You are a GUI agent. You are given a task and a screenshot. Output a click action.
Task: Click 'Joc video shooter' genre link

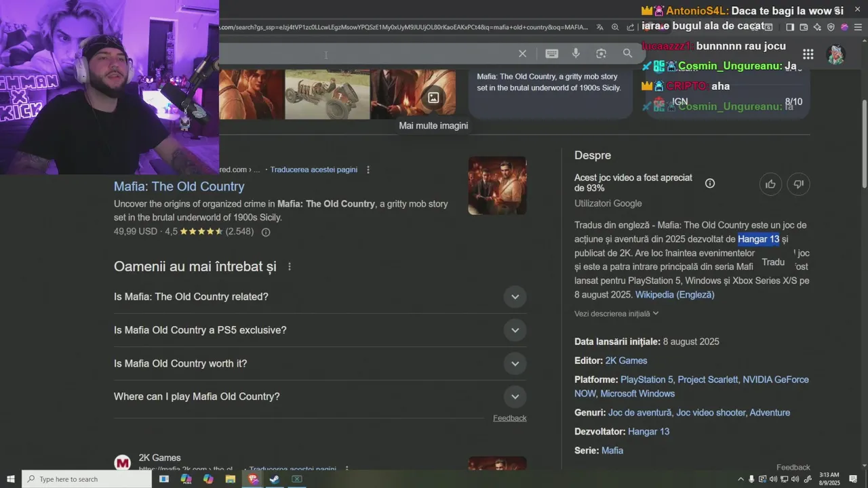[x=711, y=412]
